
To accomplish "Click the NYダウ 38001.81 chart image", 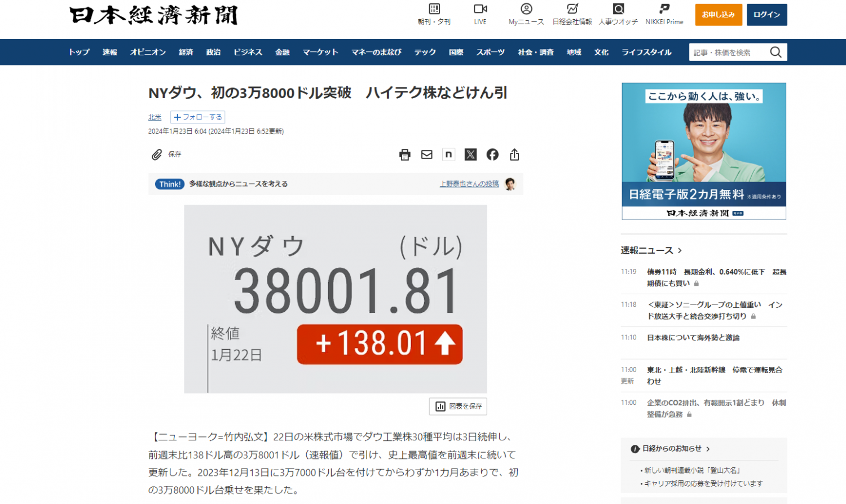I will [336, 299].
